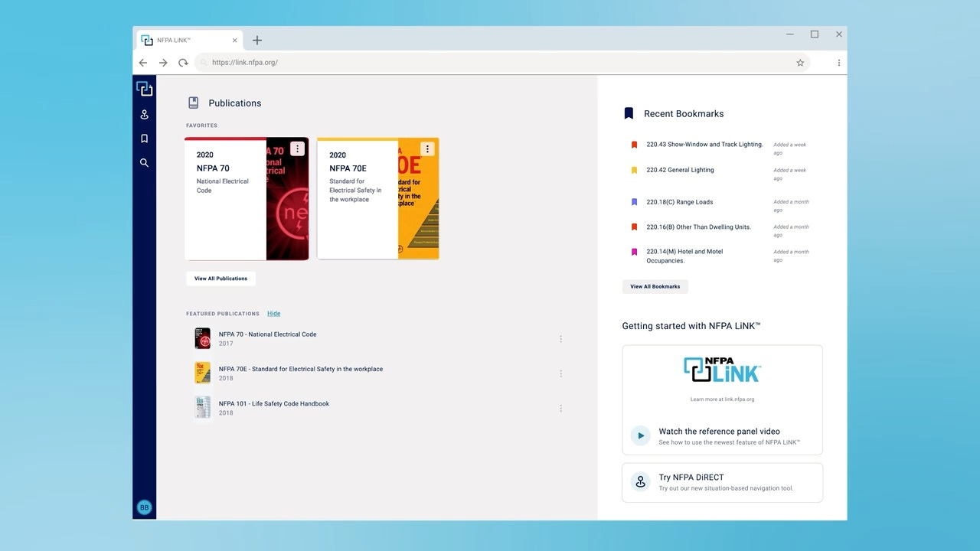Image resolution: width=980 pixels, height=551 pixels.
Task: Go forward with the browser forward arrow
Action: click(163, 63)
